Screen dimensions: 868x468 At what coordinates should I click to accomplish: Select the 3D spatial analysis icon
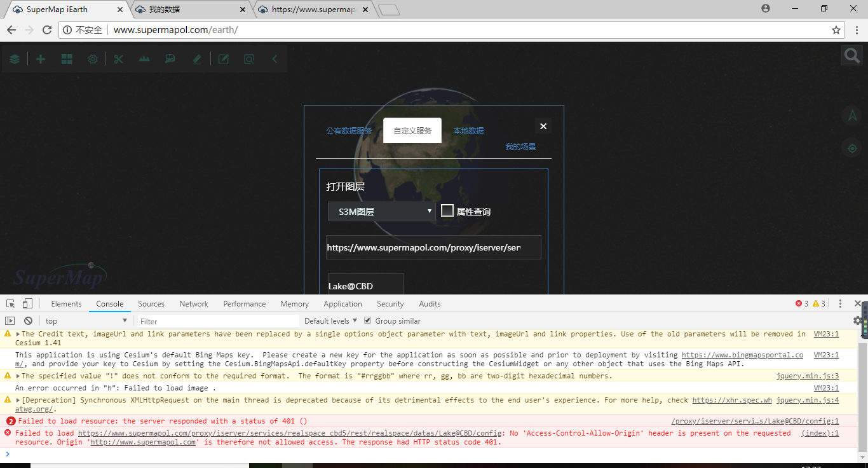point(170,59)
